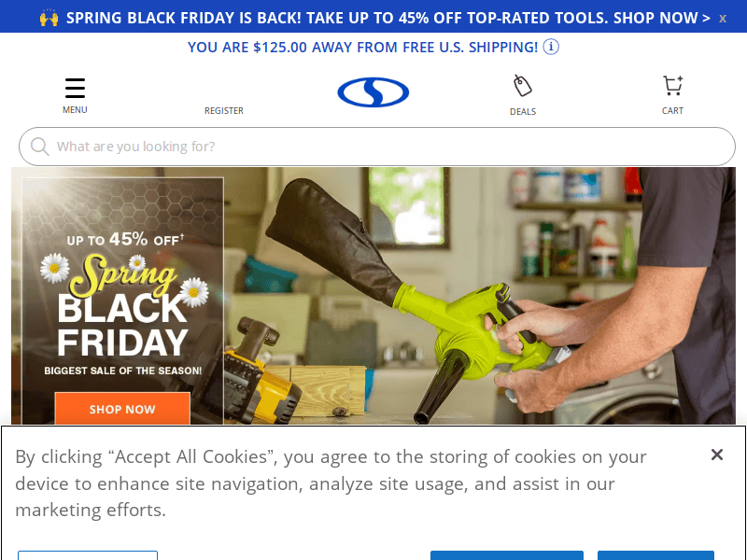Click the orange SHOP NOW button
Image resolution: width=747 pixels, height=560 pixels.
122,408
